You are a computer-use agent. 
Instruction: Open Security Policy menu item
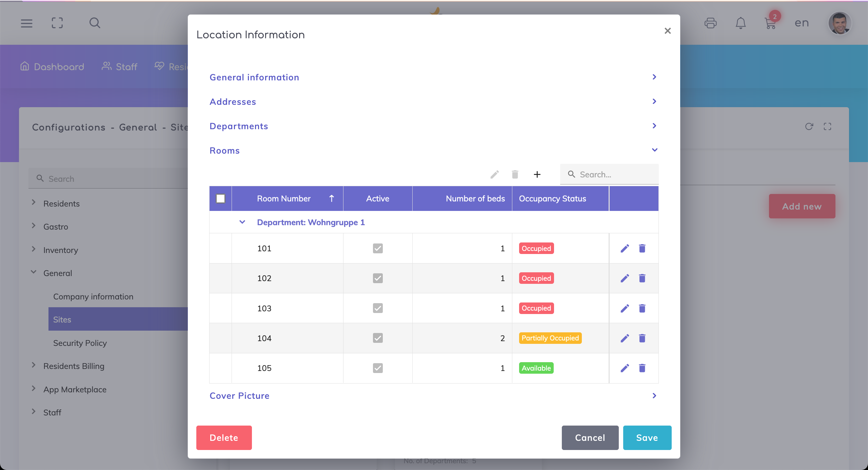80,343
